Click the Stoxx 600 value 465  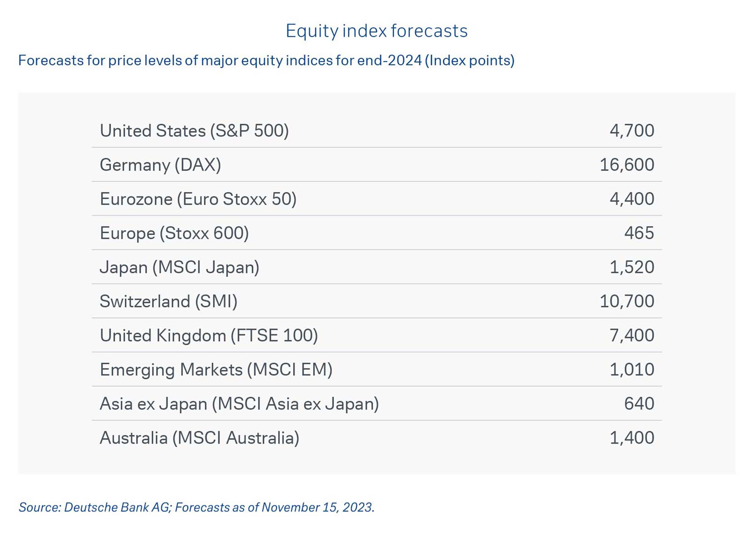click(639, 233)
